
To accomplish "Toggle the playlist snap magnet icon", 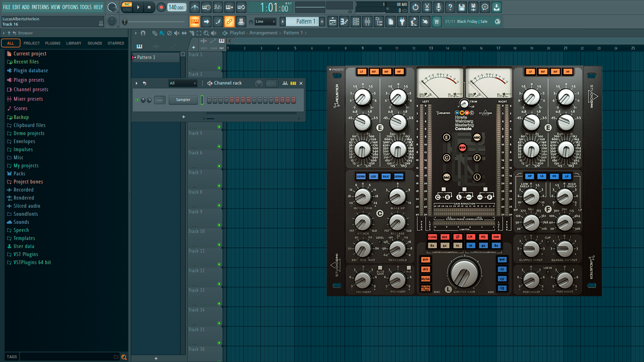I will (x=143, y=33).
